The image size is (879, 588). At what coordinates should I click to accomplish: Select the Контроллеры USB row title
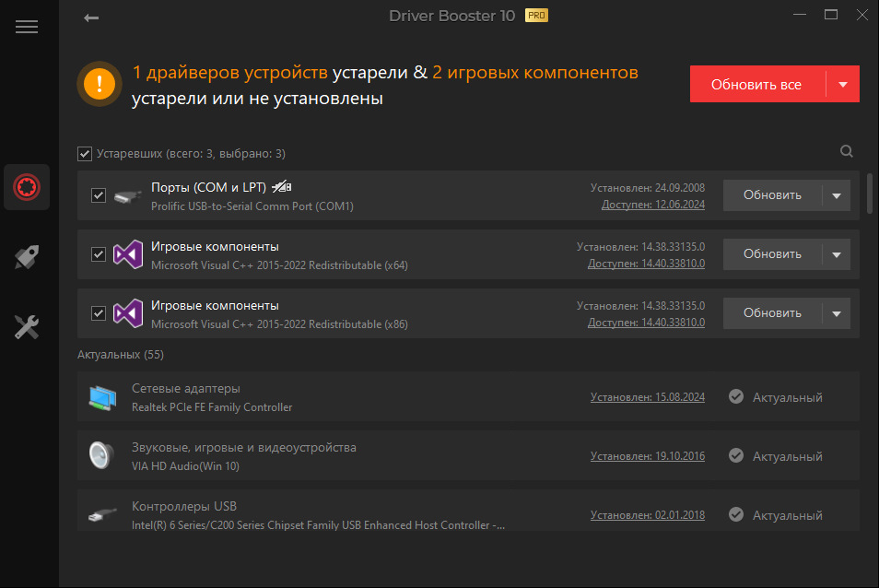[184, 506]
